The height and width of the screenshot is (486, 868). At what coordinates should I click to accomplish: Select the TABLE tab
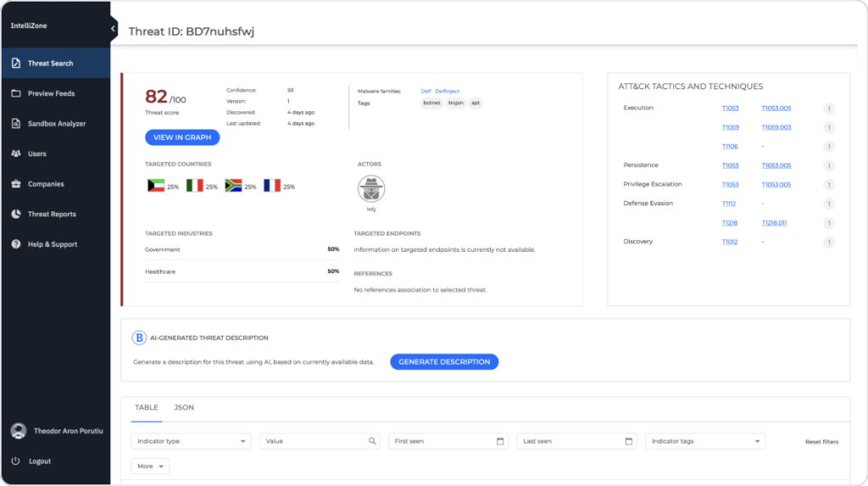tap(147, 408)
